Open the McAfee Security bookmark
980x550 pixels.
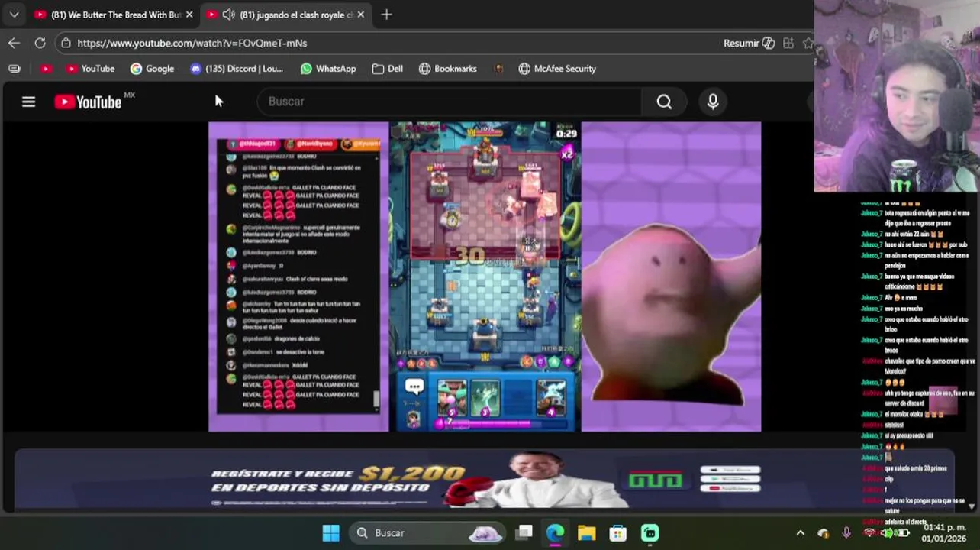557,69
